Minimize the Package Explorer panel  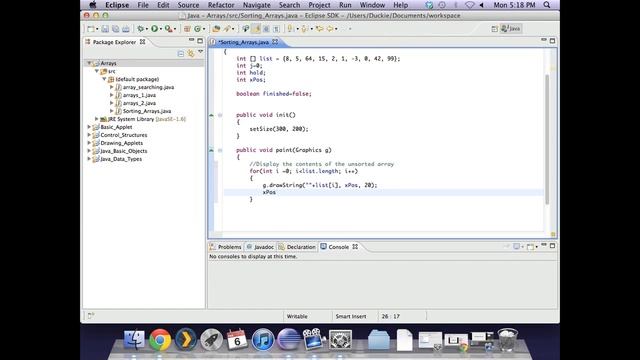coord(191,40)
